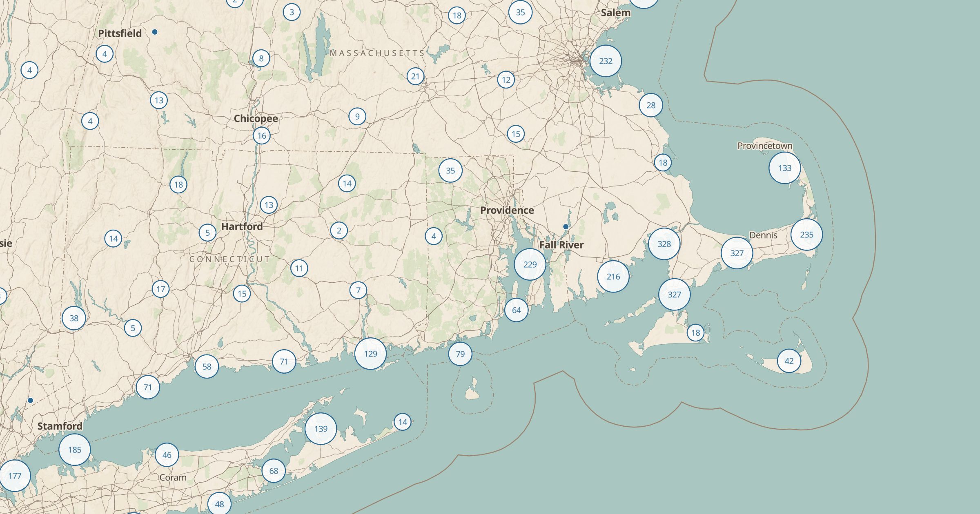Click the 64 cluster marker
Image resolution: width=980 pixels, height=514 pixels.
click(x=516, y=310)
